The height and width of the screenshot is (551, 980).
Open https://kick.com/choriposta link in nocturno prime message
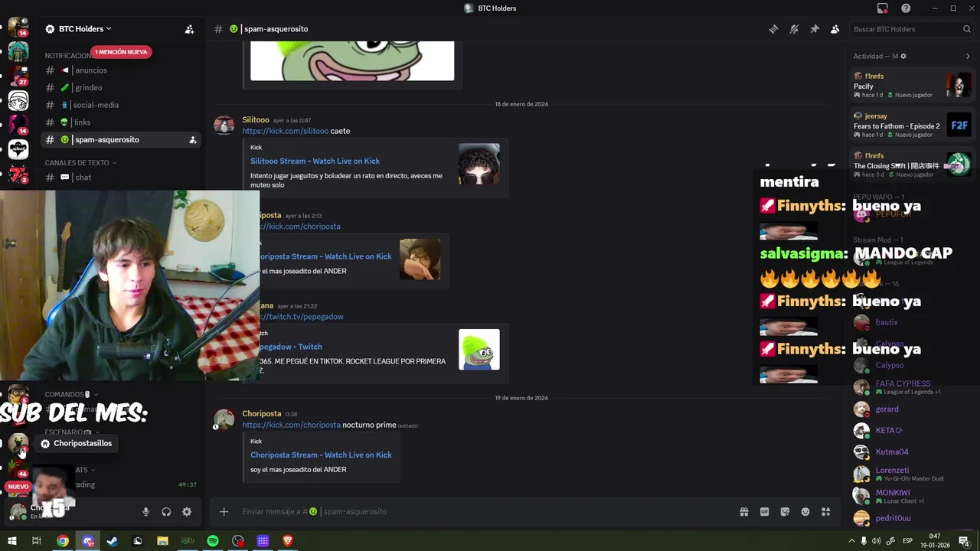(291, 425)
